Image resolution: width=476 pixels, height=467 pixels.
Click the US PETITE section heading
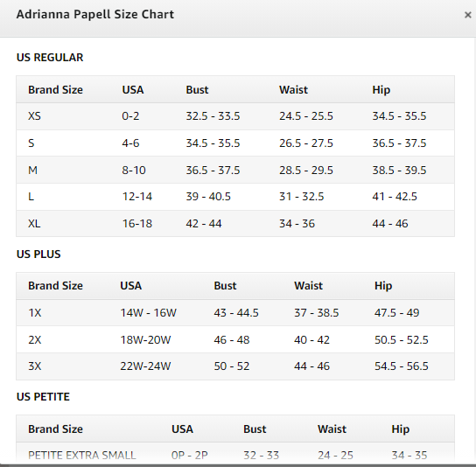(x=43, y=397)
